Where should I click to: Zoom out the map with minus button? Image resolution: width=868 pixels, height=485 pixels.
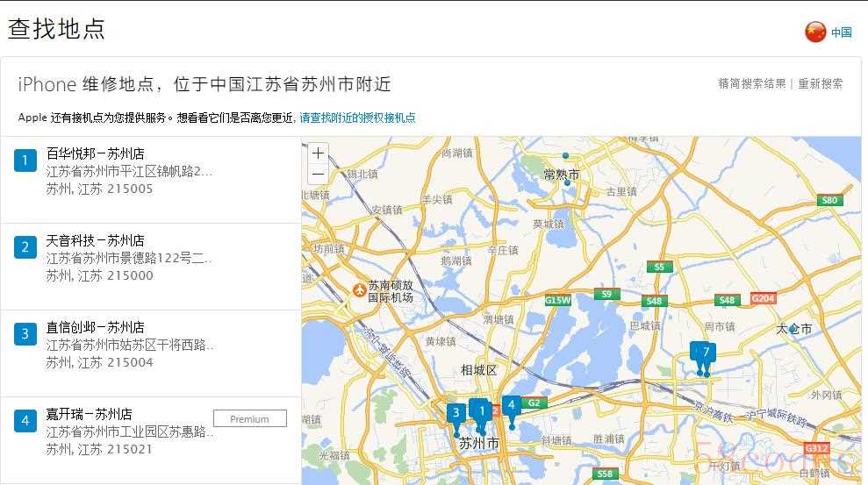[318, 175]
